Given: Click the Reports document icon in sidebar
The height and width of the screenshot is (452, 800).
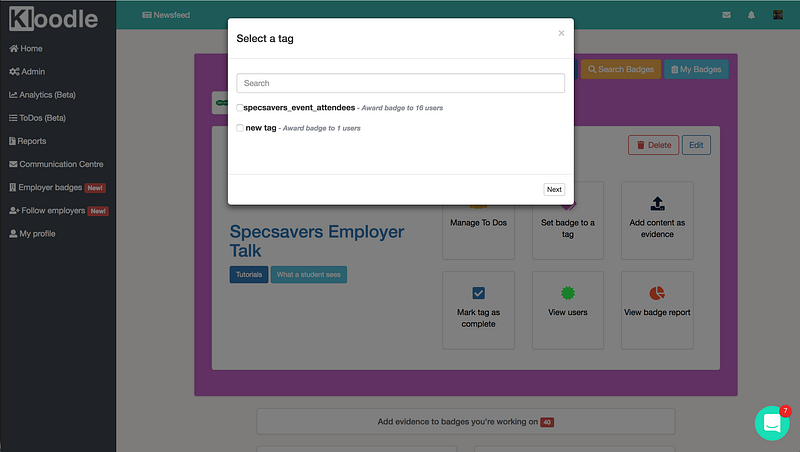Looking at the screenshot, I should (12, 141).
